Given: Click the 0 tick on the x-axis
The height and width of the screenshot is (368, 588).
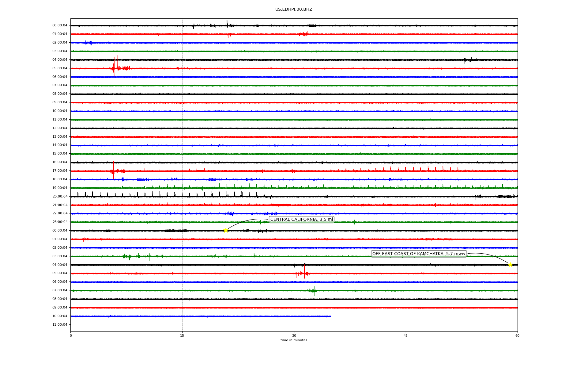Looking at the screenshot, I should click(71, 335).
